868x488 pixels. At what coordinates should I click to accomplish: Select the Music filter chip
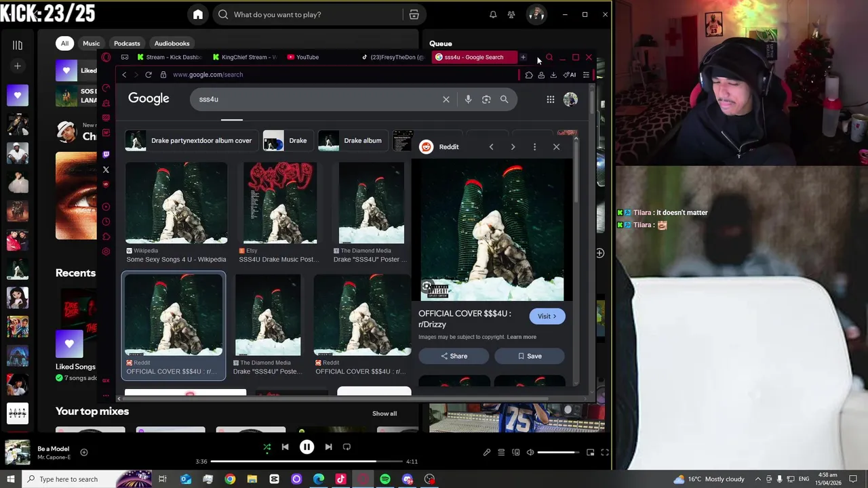click(x=92, y=43)
